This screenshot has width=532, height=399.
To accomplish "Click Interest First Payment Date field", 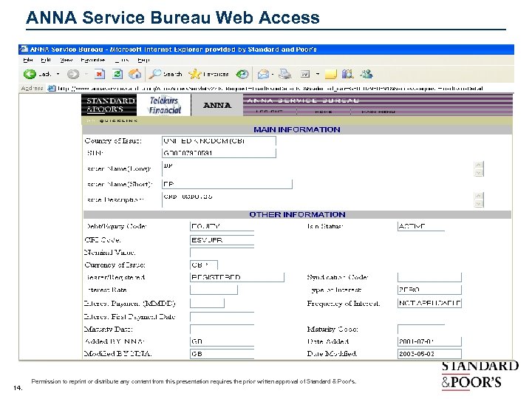I will (x=222, y=316).
